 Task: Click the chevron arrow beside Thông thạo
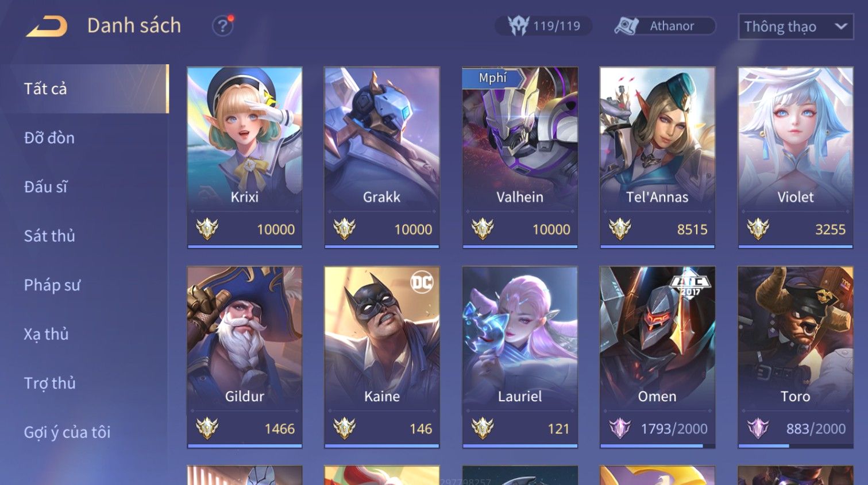click(x=840, y=26)
